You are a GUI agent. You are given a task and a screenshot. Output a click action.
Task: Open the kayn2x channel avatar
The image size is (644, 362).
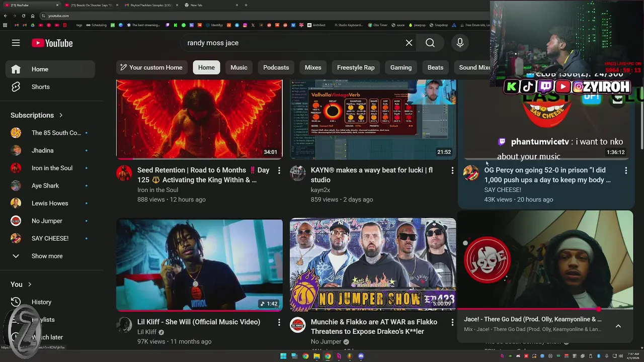tap(298, 173)
